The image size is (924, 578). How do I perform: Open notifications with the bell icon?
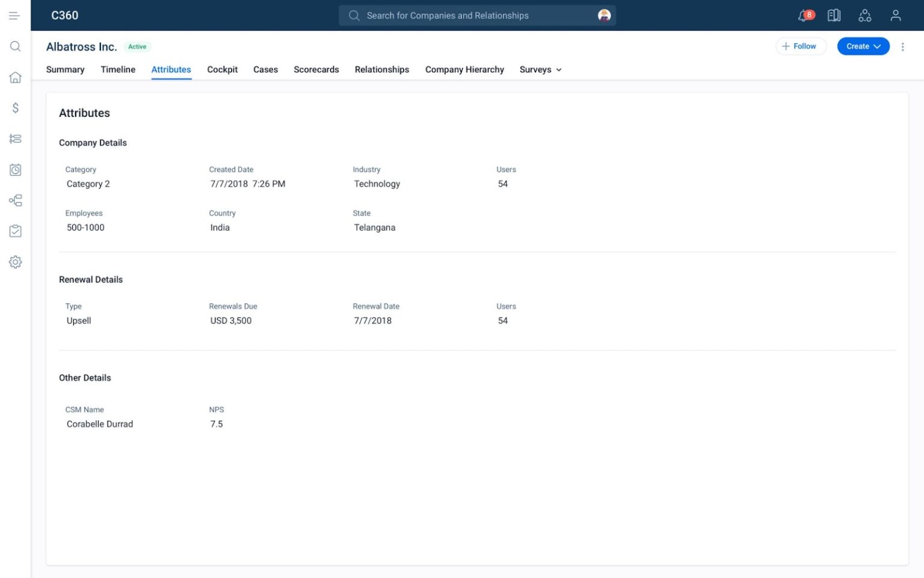(803, 15)
